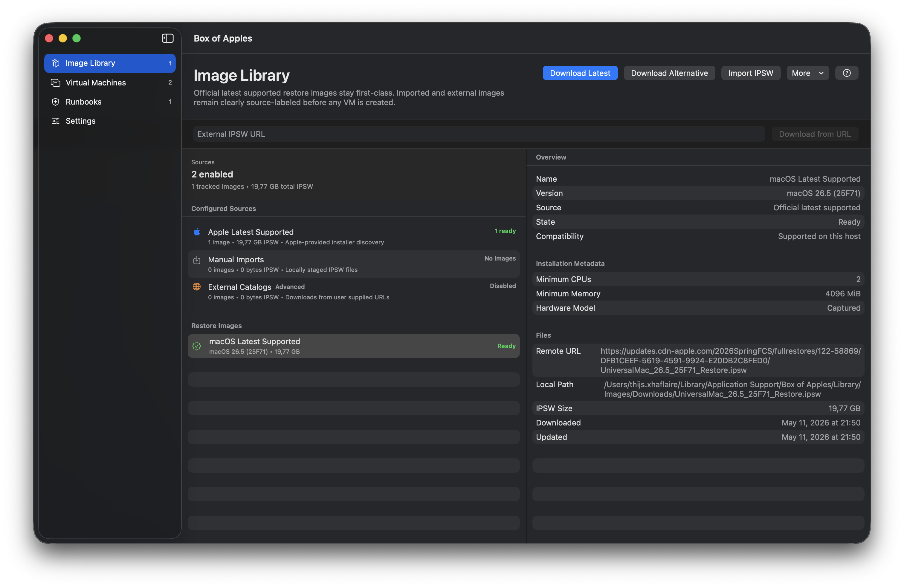Open the Virtual Machines section
The width and height of the screenshot is (904, 588).
[x=110, y=82]
